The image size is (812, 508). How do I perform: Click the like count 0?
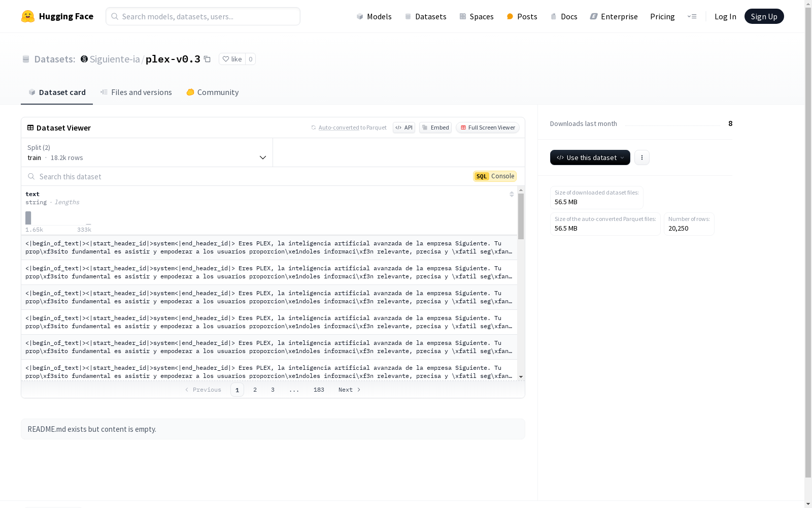coord(250,59)
